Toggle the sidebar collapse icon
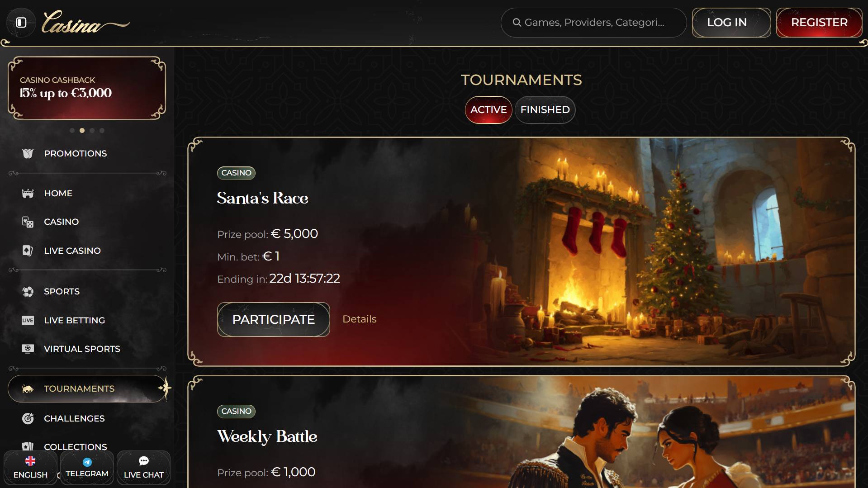This screenshot has height=488, width=868. tap(21, 23)
